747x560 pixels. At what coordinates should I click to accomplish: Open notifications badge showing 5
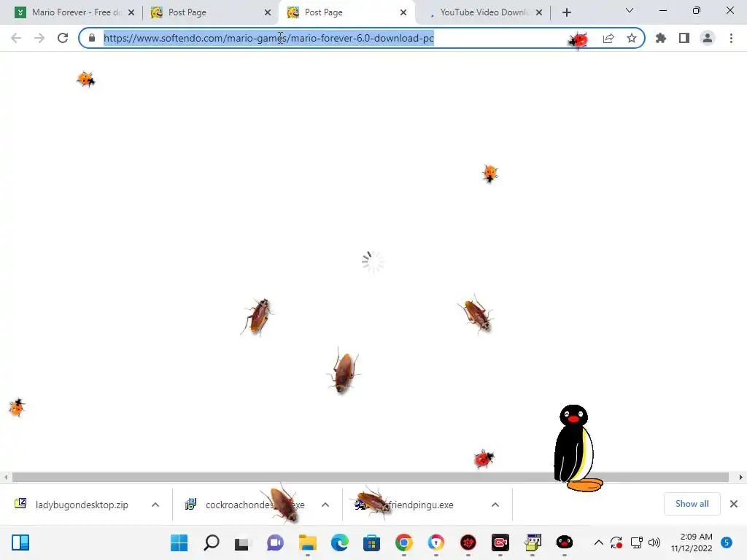point(727,542)
